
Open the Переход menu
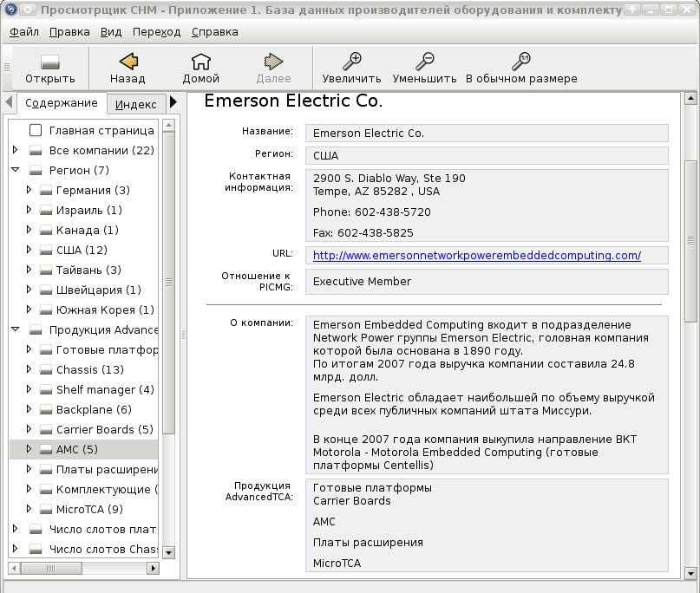point(156,32)
